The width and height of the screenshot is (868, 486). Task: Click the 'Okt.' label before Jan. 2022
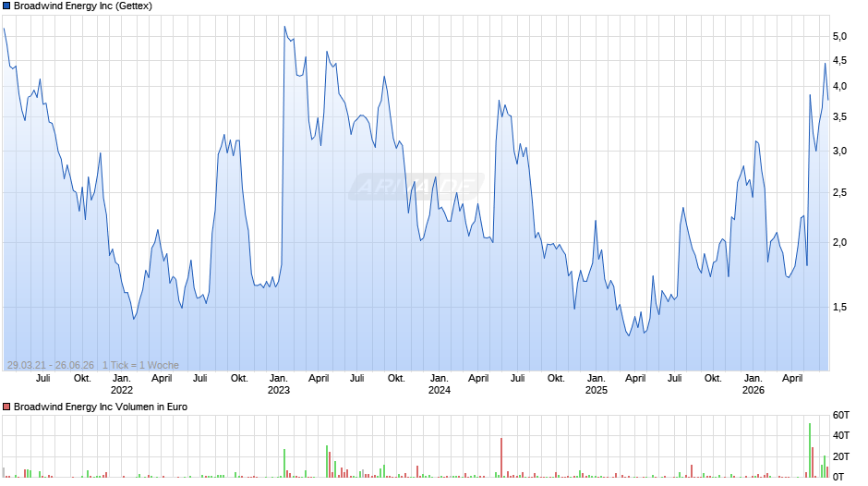tap(82, 379)
